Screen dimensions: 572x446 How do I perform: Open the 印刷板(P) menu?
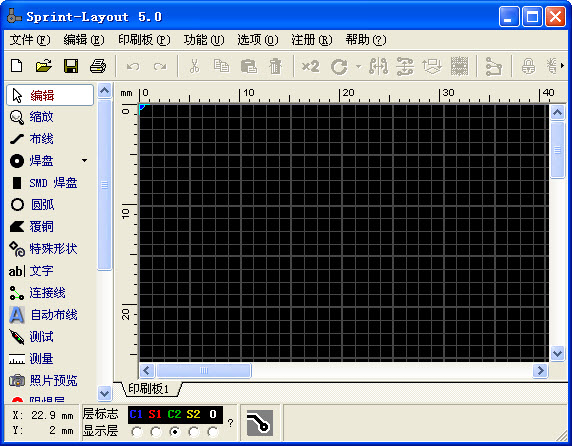144,40
